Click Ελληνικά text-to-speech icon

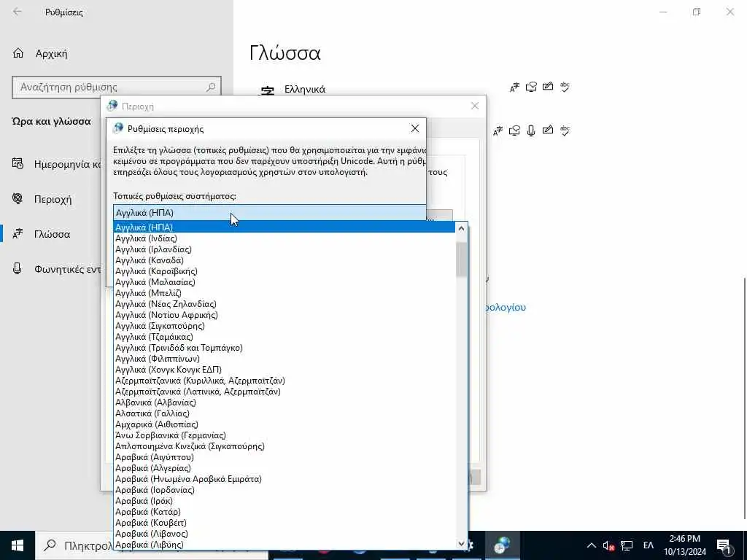[531, 87]
